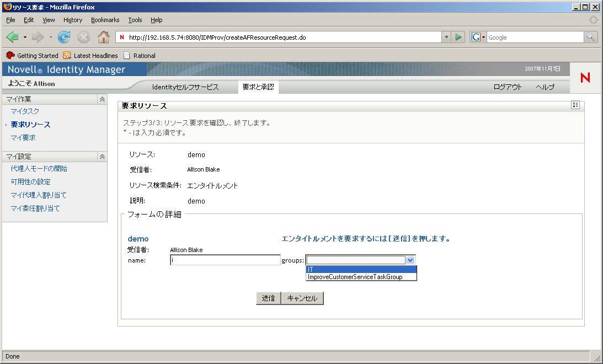Viewport: 603px width, 364px height.
Task: Click the site N icon in address bar
Action: tap(122, 38)
